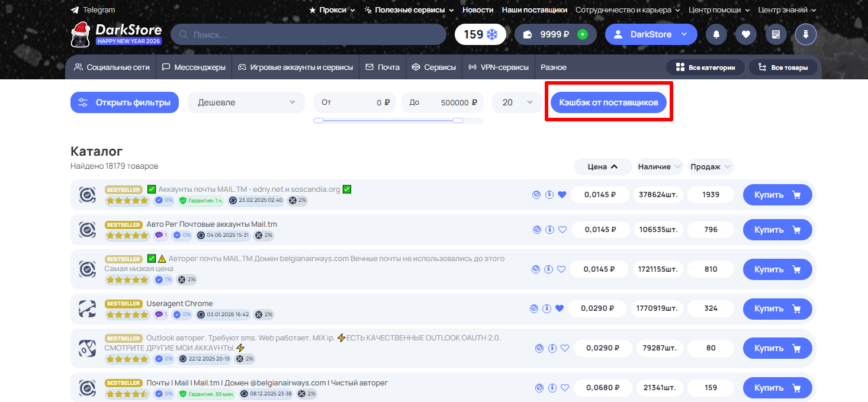The image size is (868, 402).
Task: Open favorites via header heart icon
Action: click(x=745, y=34)
